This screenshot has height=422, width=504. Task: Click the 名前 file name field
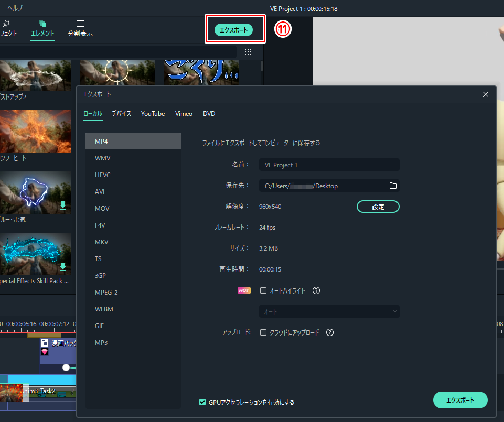329,165
